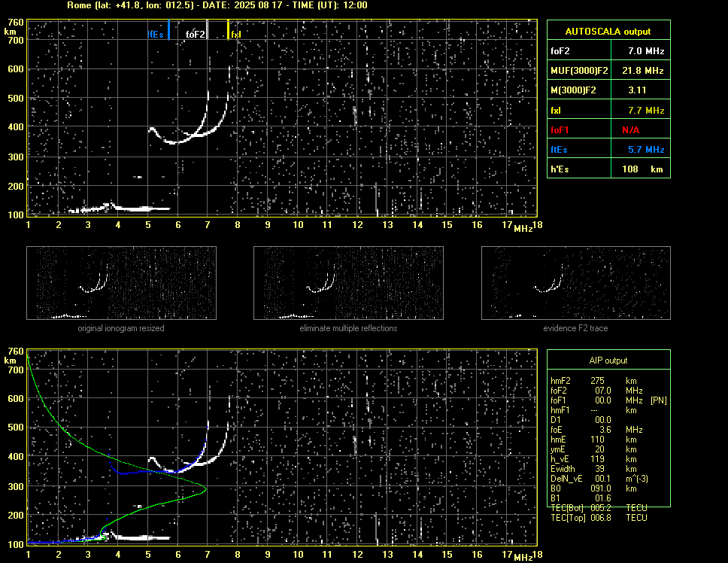Click the 'original ionogram resized' caption
Image resolution: width=728 pixels, height=563 pixels.
121,328
